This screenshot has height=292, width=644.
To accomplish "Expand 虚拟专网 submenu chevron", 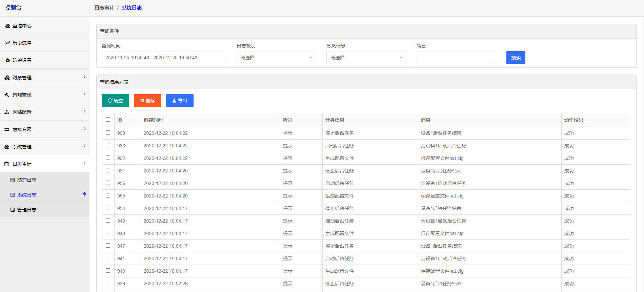I will 85,129.
